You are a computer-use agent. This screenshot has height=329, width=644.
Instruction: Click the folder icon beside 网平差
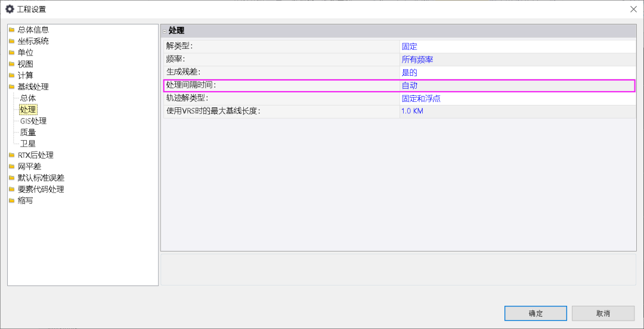pyautogui.click(x=12, y=167)
